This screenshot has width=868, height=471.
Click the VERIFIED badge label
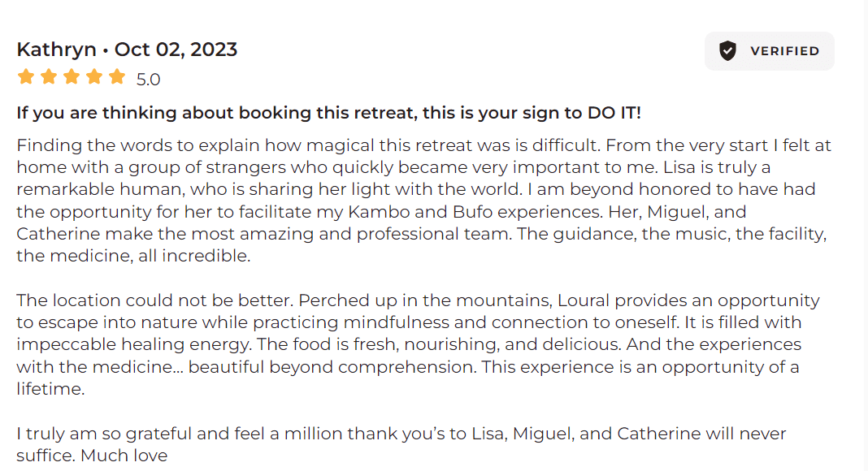(784, 51)
